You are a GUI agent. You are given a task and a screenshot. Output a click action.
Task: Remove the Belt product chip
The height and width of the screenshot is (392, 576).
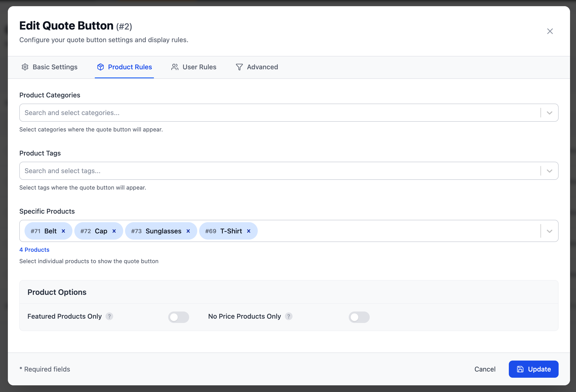coord(63,231)
